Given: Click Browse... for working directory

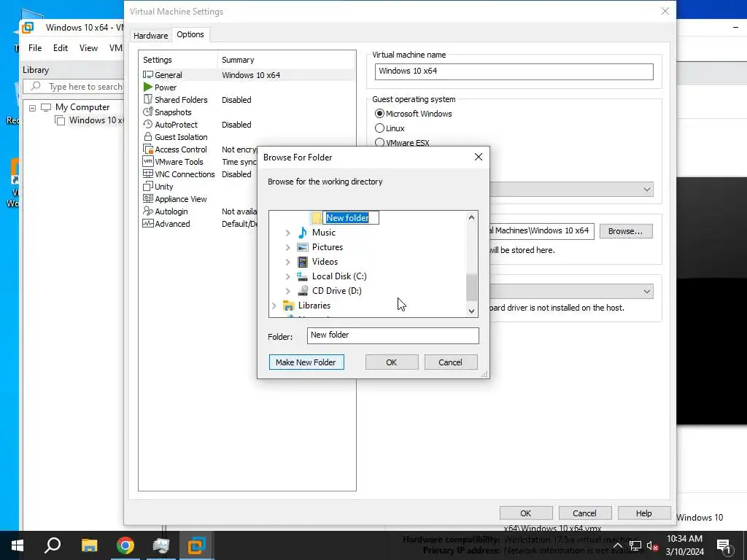Looking at the screenshot, I should click(625, 231).
